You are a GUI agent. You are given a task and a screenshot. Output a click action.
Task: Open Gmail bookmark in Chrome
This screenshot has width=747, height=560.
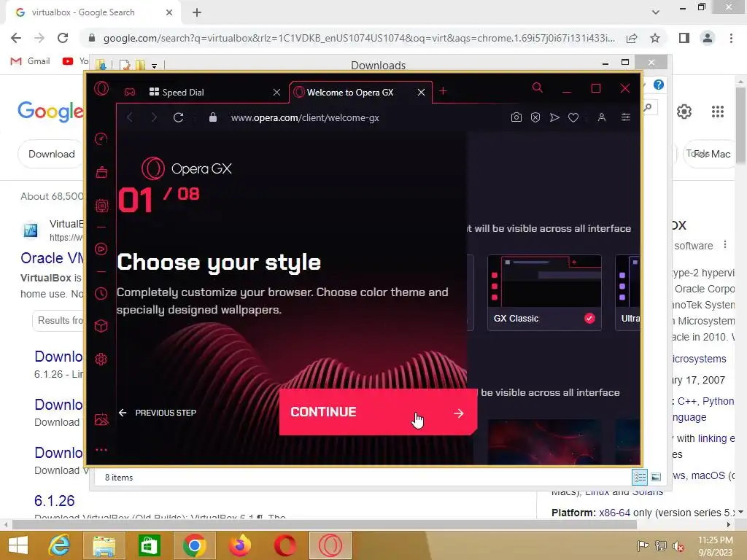31,61
